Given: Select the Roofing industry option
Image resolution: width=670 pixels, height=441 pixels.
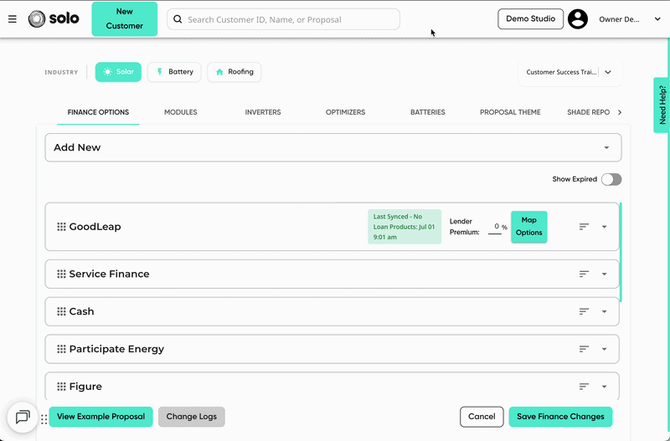Looking at the screenshot, I should pyautogui.click(x=234, y=72).
